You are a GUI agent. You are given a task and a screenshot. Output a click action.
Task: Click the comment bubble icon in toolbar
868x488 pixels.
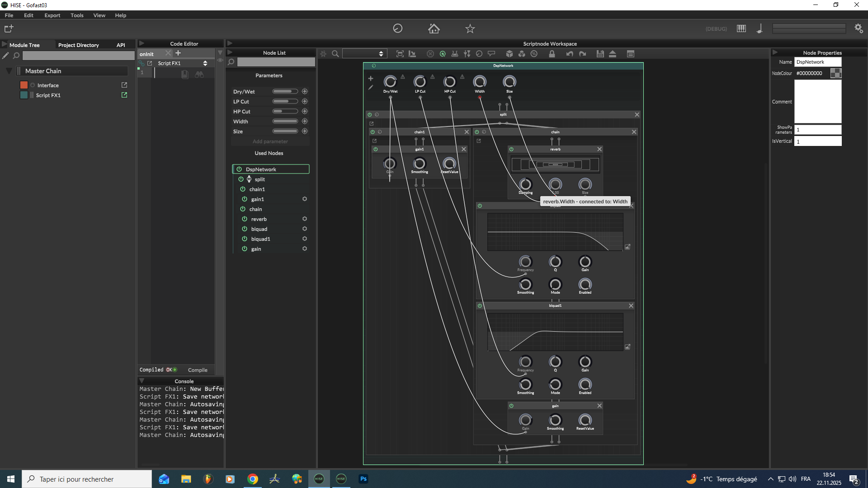[491, 54]
